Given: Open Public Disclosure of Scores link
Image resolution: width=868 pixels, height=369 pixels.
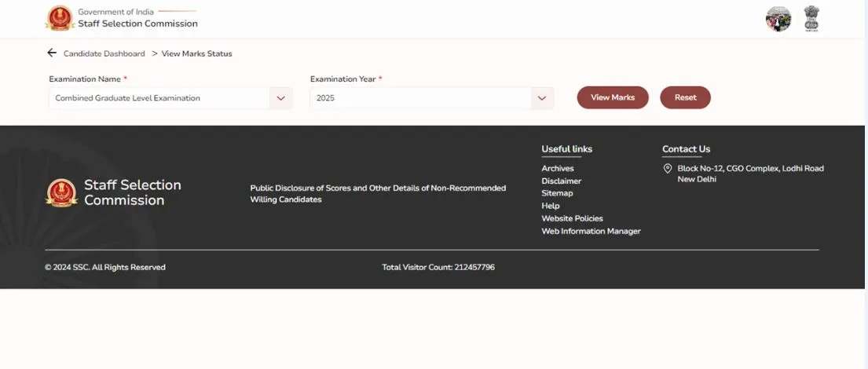Looking at the screenshot, I should (378, 194).
